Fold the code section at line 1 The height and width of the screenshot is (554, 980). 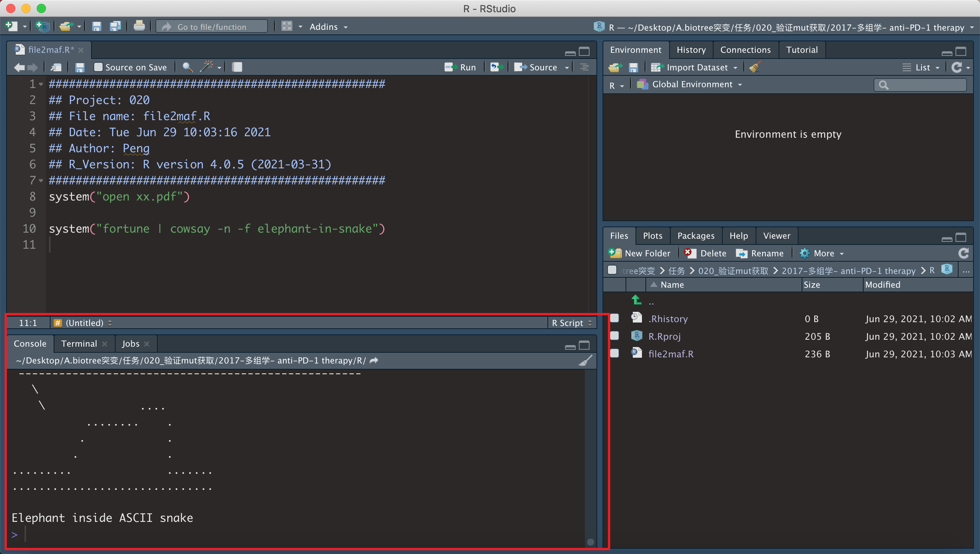click(41, 84)
